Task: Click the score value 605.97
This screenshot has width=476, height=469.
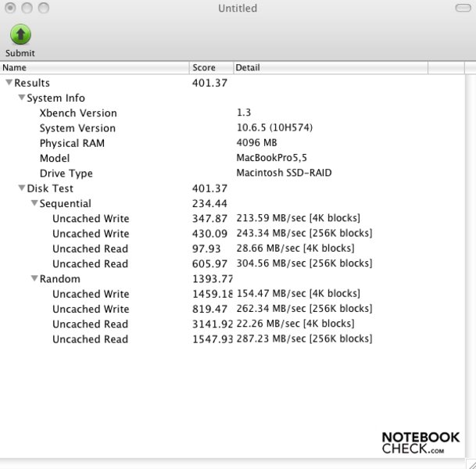Action: pyautogui.click(x=209, y=263)
